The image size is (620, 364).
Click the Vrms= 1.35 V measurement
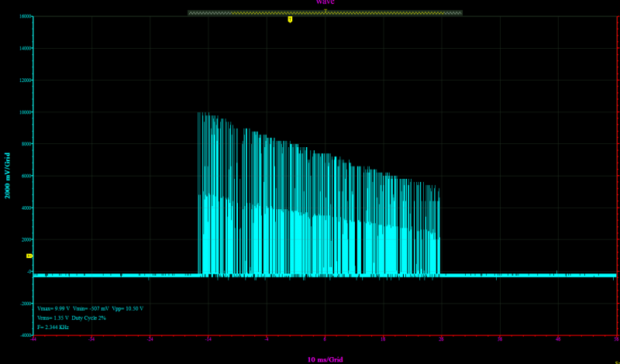pos(53,318)
